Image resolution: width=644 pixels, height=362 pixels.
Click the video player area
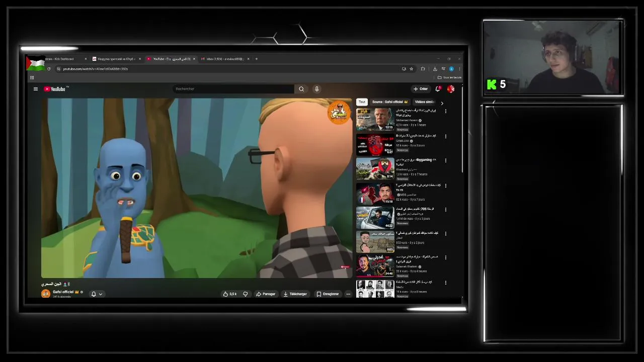click(x=197, y=188)
